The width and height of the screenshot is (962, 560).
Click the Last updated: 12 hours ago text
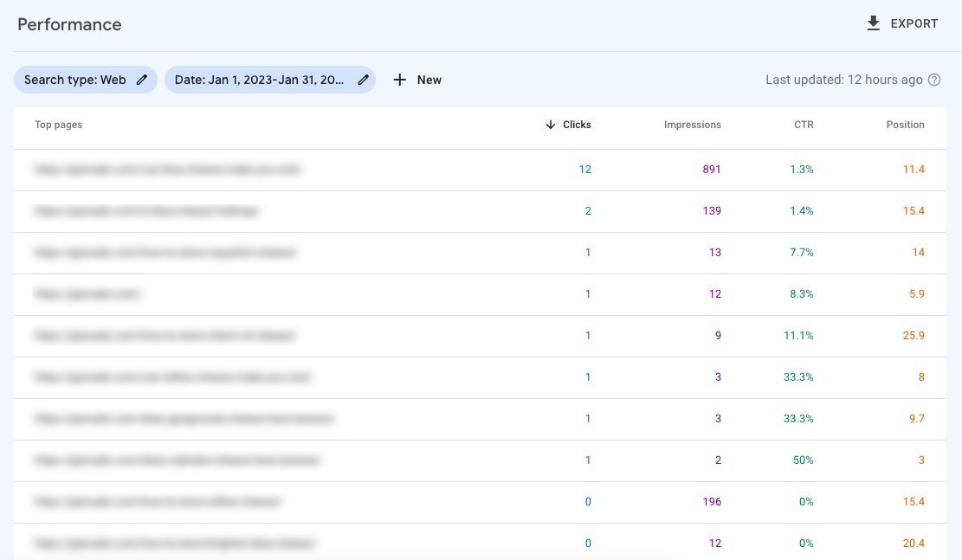[x=843, y=80]
